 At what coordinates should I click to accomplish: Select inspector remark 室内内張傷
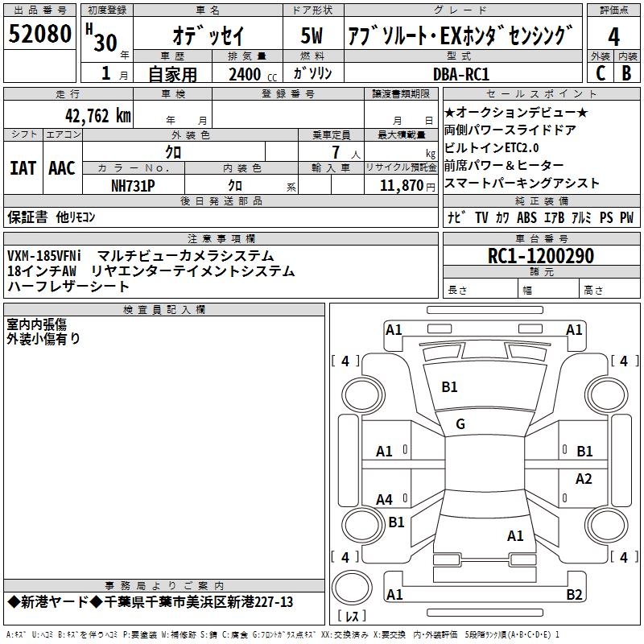36,324
